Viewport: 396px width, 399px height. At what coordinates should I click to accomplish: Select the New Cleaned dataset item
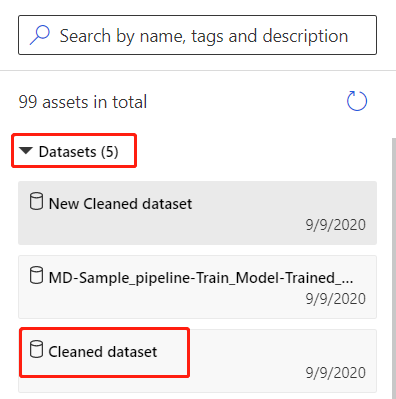tap(197, 213)
